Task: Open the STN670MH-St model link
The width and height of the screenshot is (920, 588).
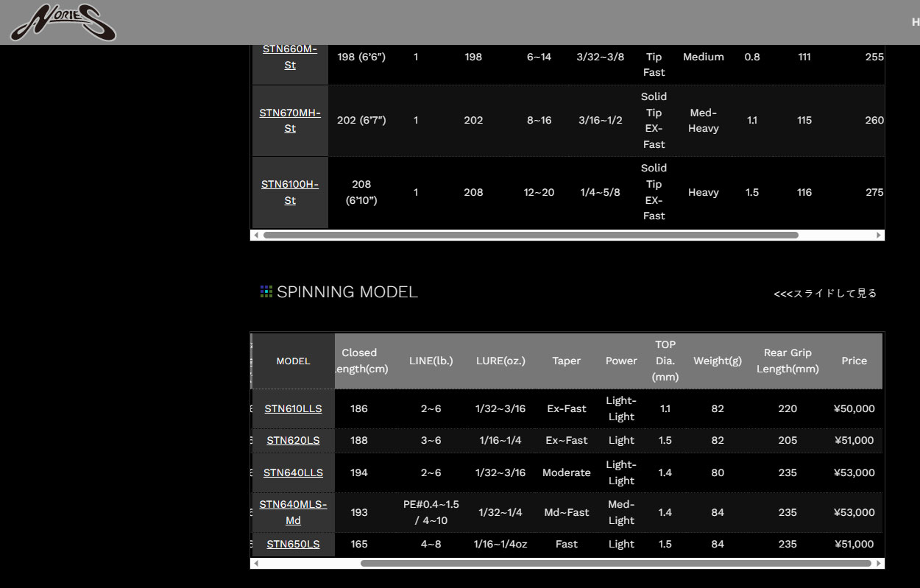Action: [290, 121]
